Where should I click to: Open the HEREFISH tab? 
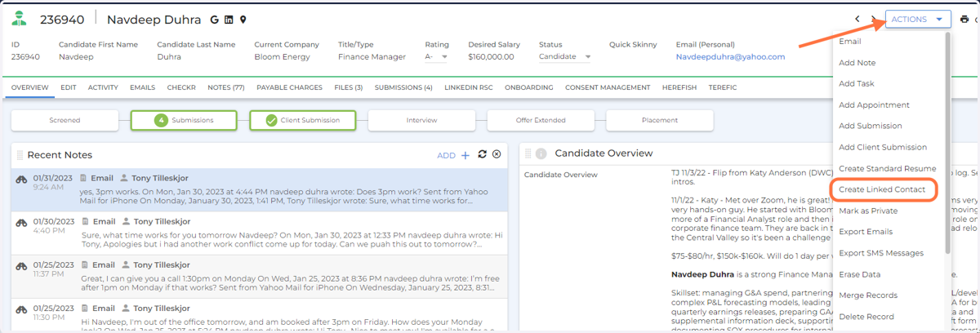679,87
